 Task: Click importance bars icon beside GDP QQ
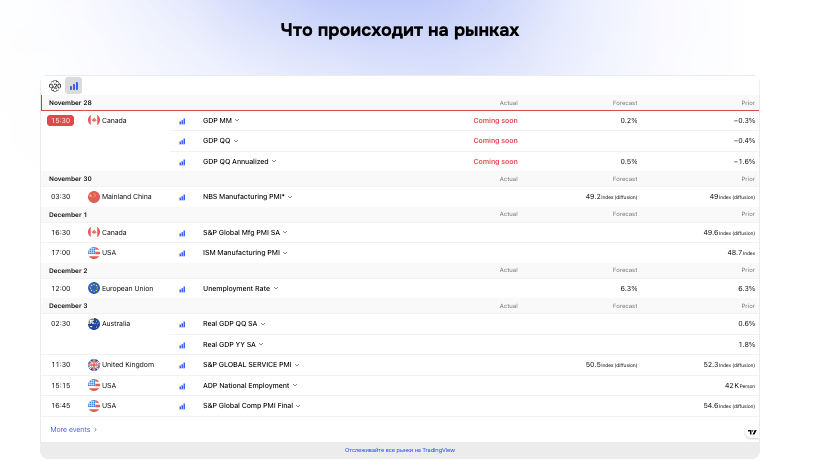coord(182,141)
